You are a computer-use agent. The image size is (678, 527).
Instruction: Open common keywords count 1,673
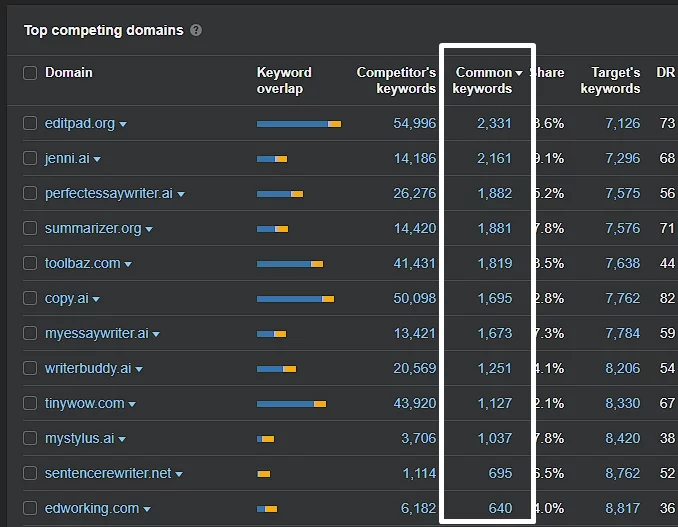[495, 334]
